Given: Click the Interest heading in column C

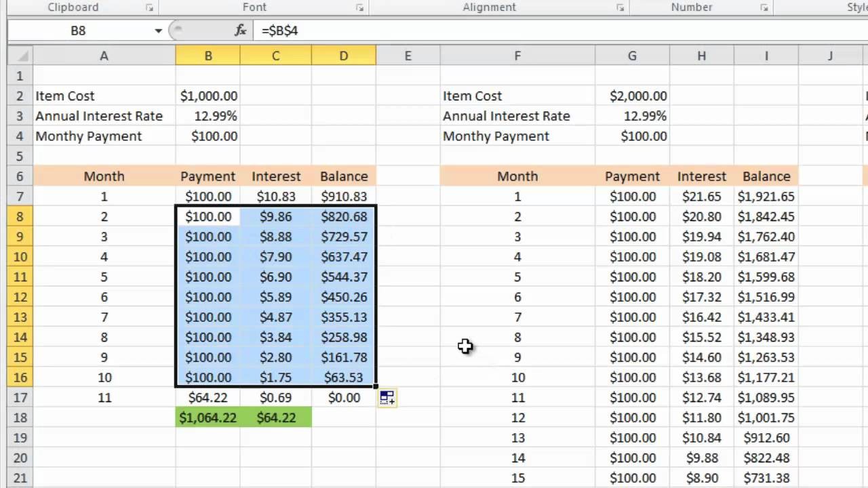Looking at the screenshot, I should [276, 176].
